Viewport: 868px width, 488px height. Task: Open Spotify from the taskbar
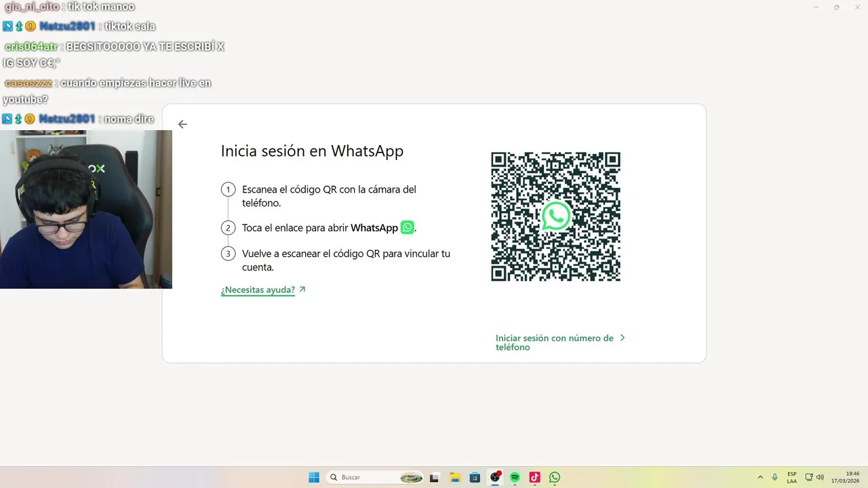515,477
